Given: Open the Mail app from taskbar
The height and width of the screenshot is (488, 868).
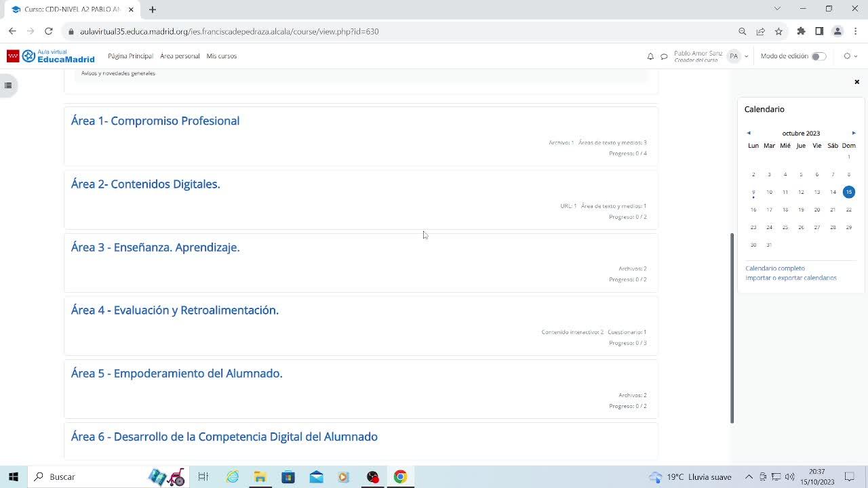Looking at the screenshot, I should coord(316,476).
